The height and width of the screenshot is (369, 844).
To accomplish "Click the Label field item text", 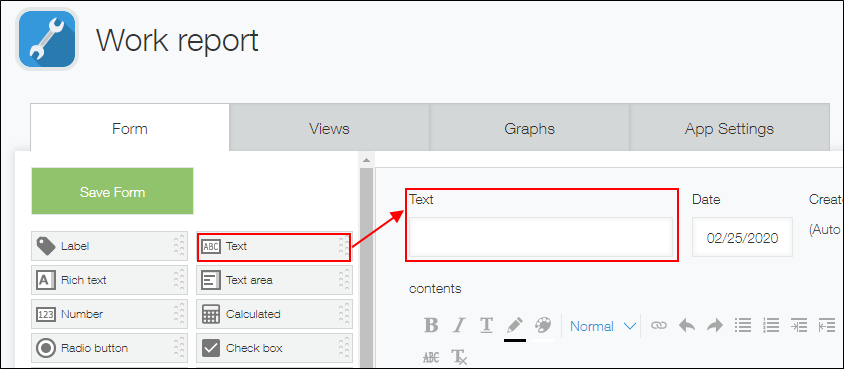I will 75,246.
